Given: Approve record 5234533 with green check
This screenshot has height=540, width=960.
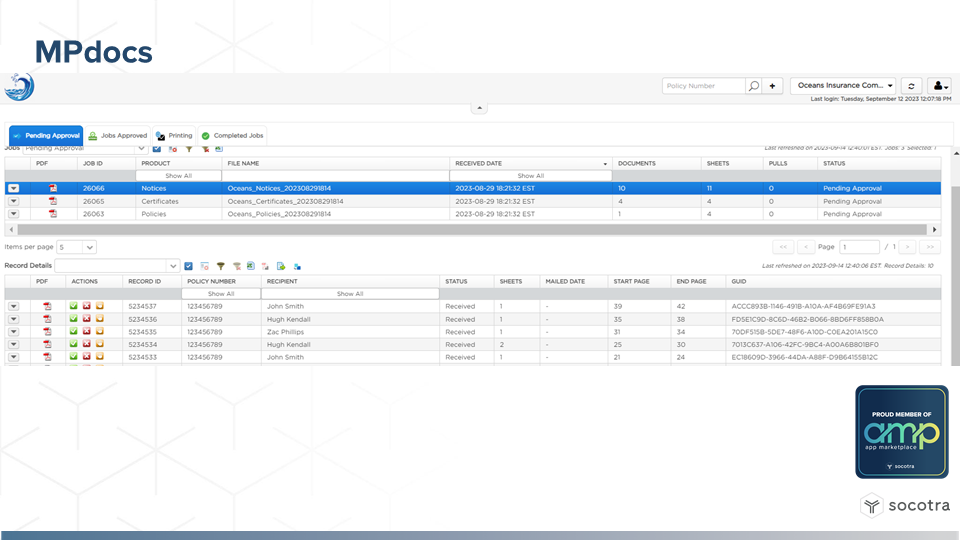Looking at the screenshot, I should pyautogui.click(x=73, y=357).
